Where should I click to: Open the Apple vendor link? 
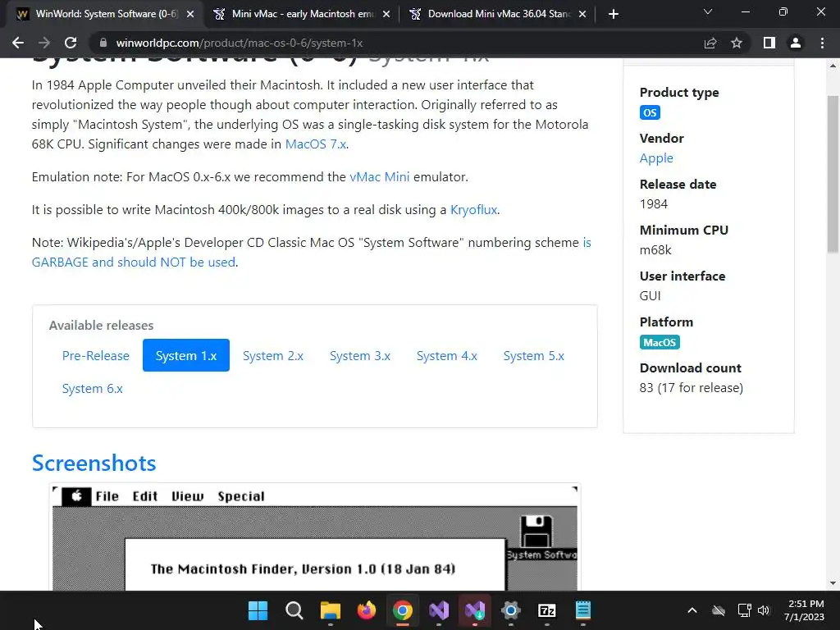(656, 158)
